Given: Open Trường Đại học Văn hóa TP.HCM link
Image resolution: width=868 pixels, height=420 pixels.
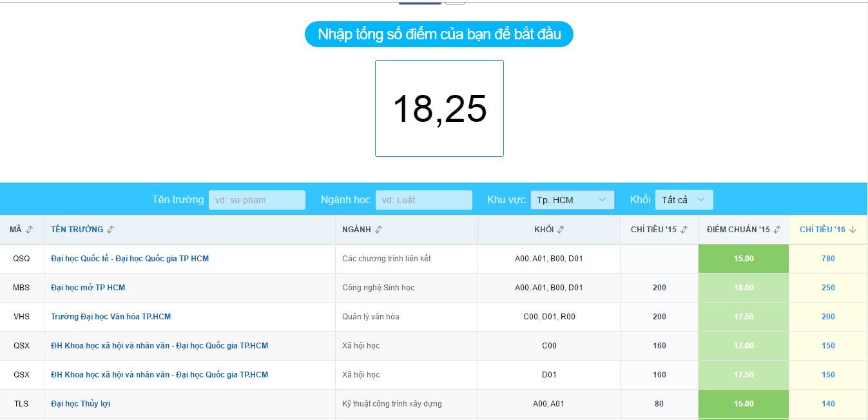Looking at the screenshot, I should tap(111, 316).
